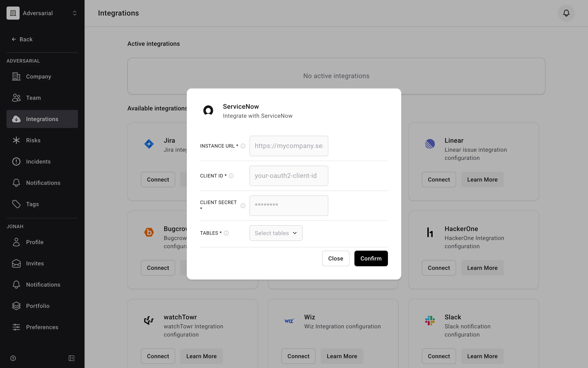Open the Select tables dropdown
This screenshot has height=368, width=588.
pos(276,233)
